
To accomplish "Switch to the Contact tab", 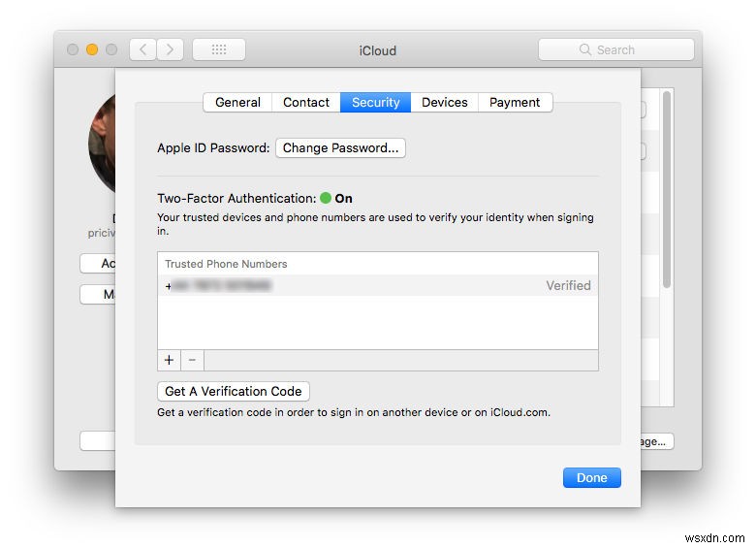I will (x=306, y=102).
